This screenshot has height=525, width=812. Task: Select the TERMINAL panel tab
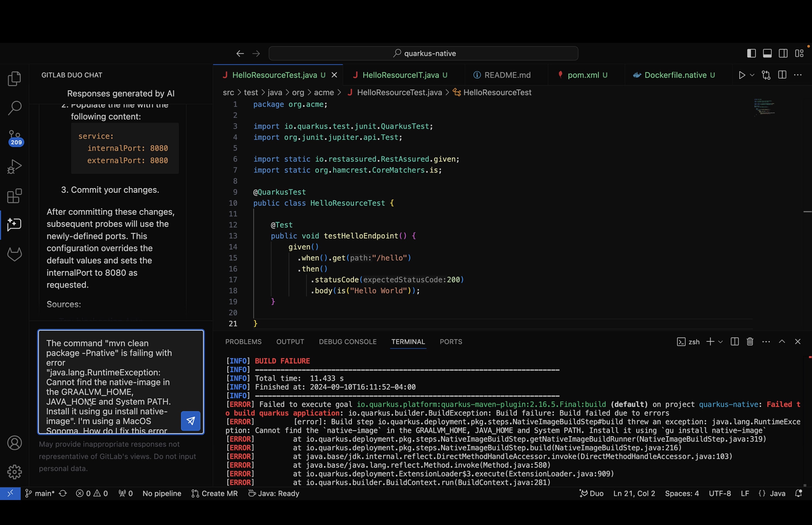(408, 341)
